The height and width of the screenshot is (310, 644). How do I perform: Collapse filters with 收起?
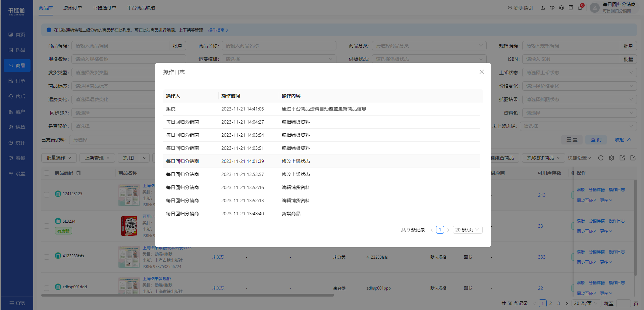[623, 140]
